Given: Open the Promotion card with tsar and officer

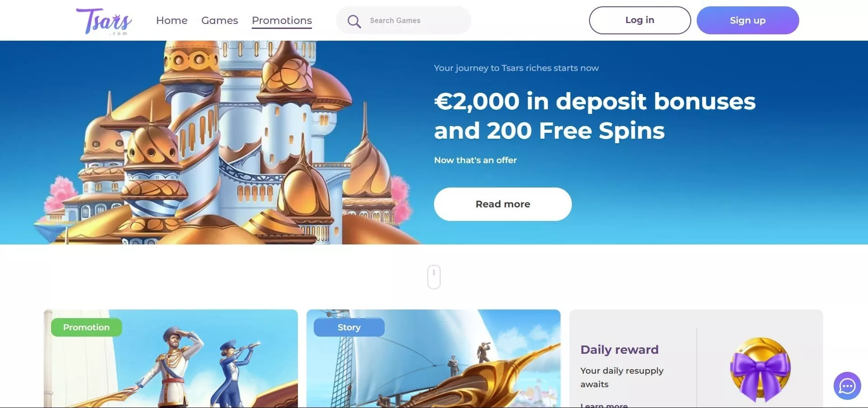Looking at the screenshot, I should tap(171, 359).
